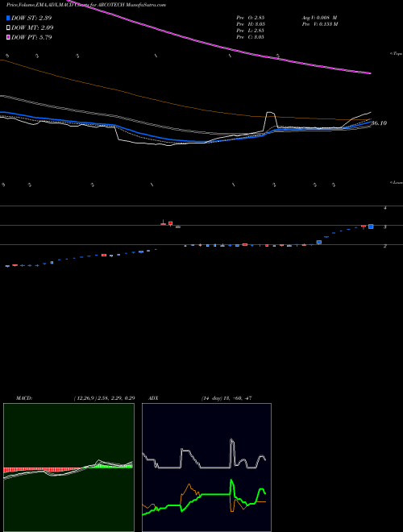Click the white DOW MT legend swatch

pos(8,27)
